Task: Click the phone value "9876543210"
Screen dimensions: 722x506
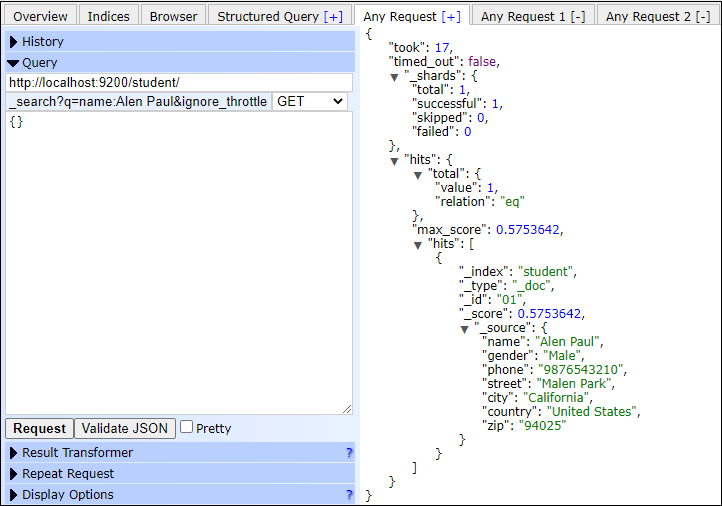Action: pyautogui.click(x=580, y=370)
